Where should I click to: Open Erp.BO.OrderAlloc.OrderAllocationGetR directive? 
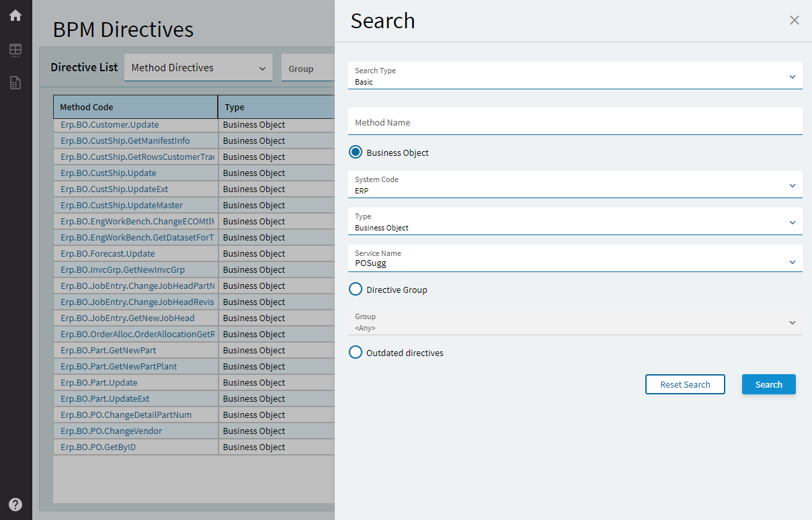click(137, 335)
